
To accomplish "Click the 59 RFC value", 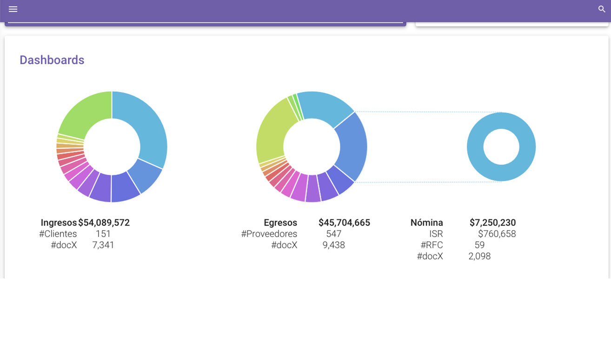I will (479, 245).
